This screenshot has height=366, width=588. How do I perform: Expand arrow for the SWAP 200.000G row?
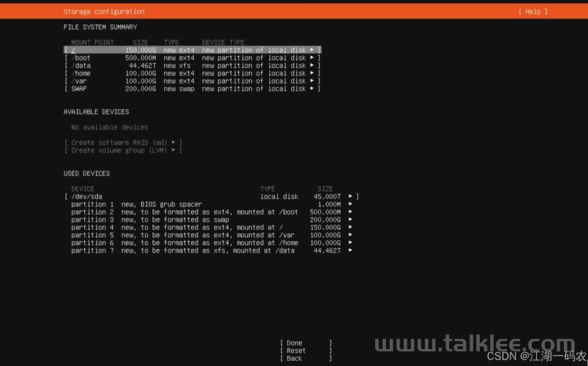(312, 89)
